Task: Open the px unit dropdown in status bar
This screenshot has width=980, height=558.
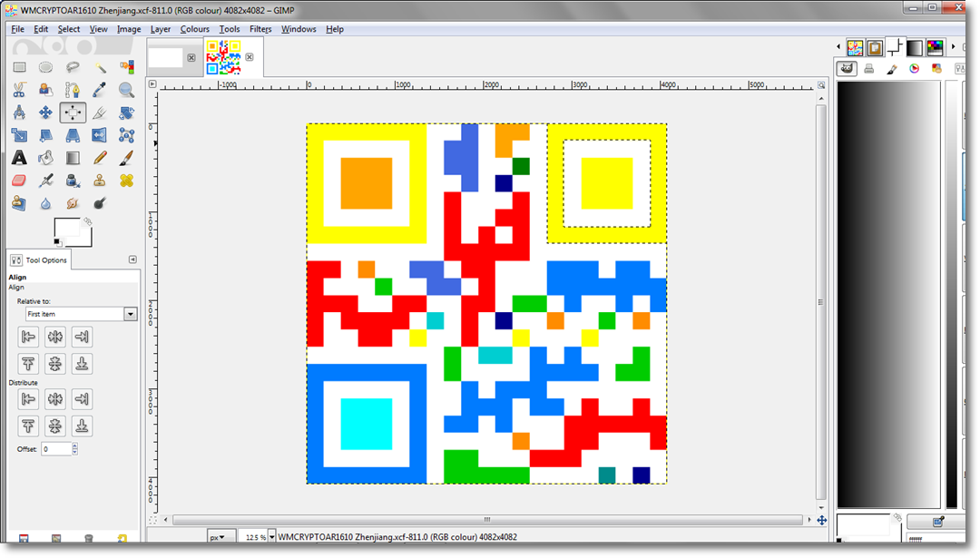Action: [220, 537]
